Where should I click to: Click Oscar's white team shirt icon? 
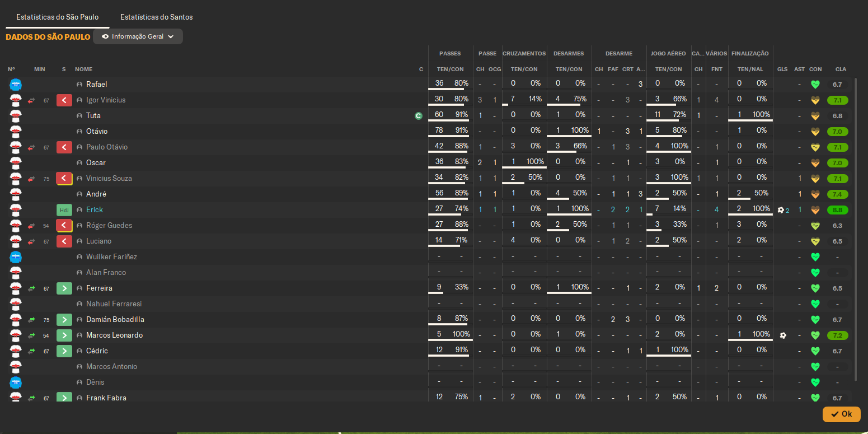[16, 163]
